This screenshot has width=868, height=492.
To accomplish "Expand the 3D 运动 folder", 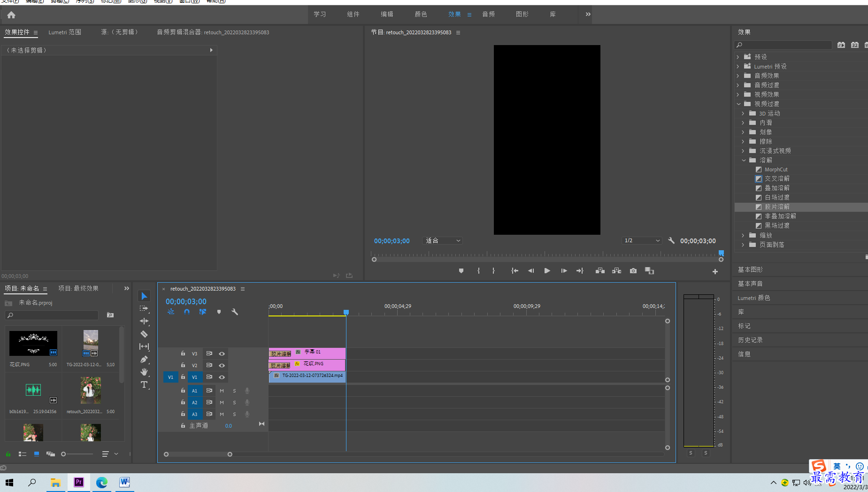I will [743, 113].
